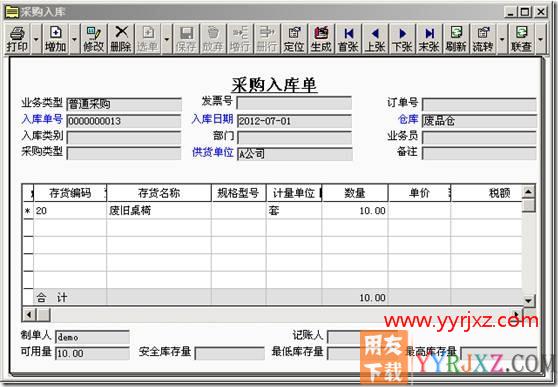Click the 制单人 field showing demo
The width and height of the screenshot is (558, 387).
tap(92, 337)
